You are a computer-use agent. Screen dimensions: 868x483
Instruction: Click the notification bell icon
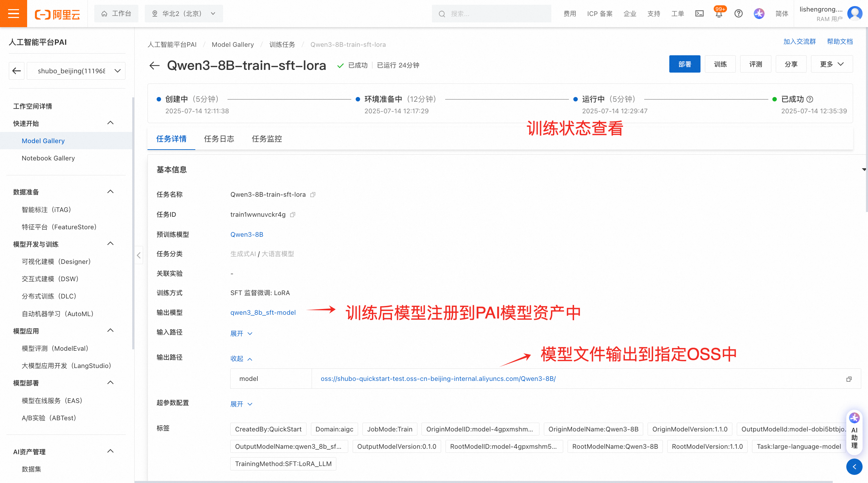coord(718,14)
